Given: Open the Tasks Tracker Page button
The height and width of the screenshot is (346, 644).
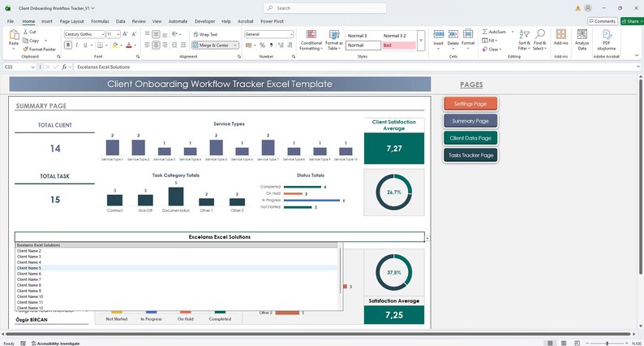Looking at the screenshot, I should 470,155.
